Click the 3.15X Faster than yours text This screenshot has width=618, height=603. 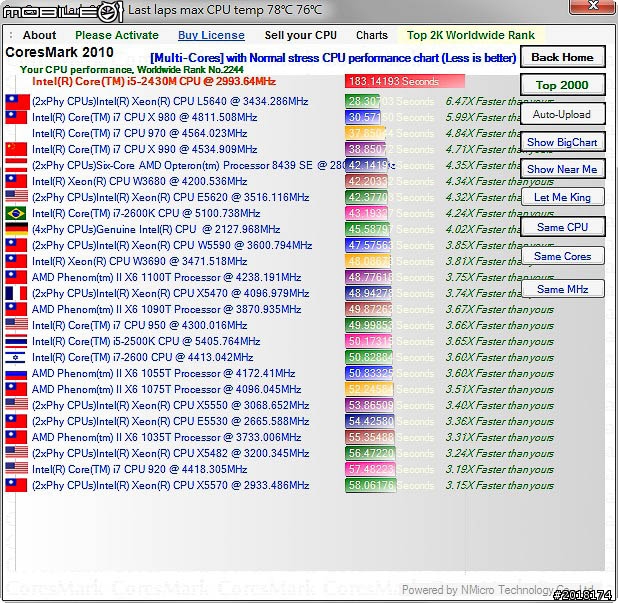[499, 486]
